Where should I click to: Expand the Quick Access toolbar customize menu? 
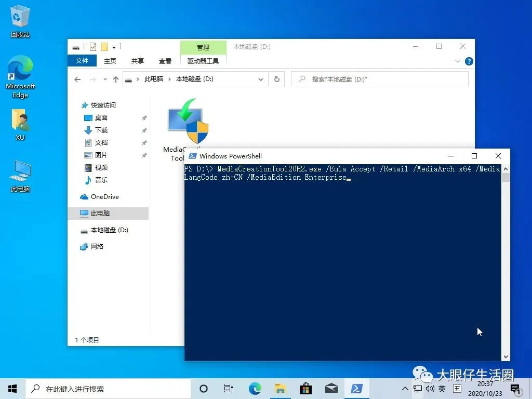pos(114,47)
